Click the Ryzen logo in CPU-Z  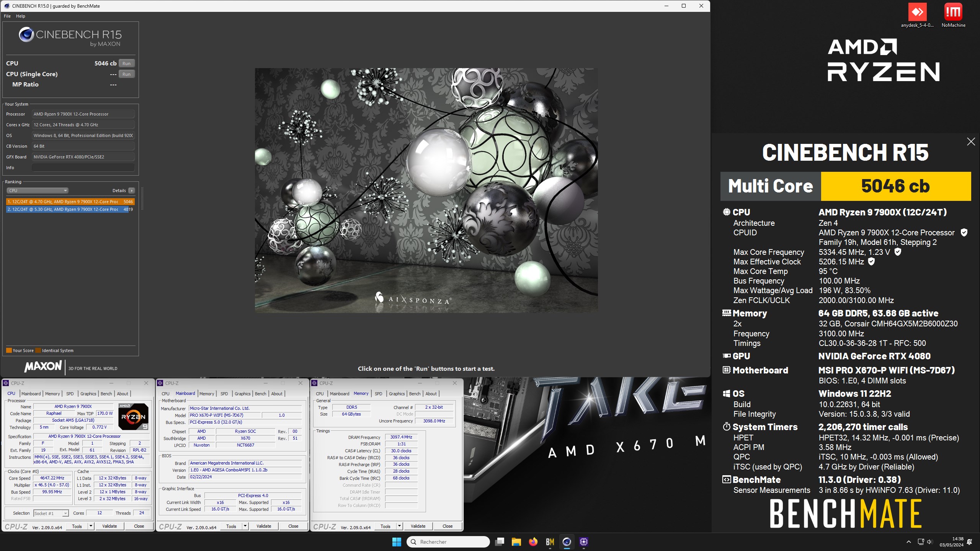coord(133,417)
